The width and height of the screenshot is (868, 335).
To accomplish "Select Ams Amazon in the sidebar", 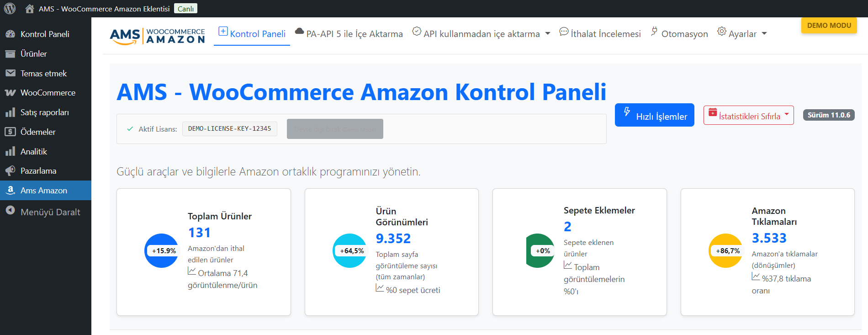I will pyautogui.click(x=43, y=190).
